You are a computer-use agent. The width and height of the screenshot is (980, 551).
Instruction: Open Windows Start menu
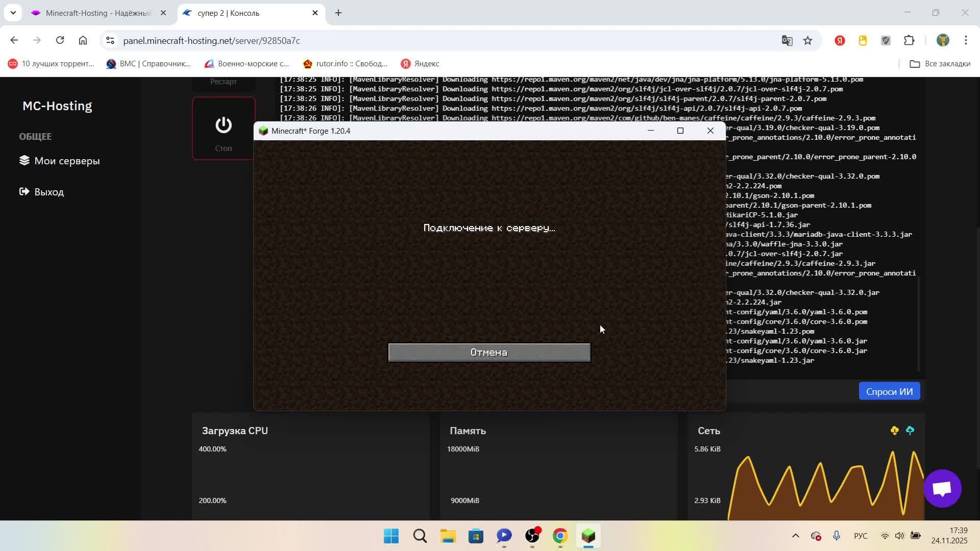coord(391,536)
